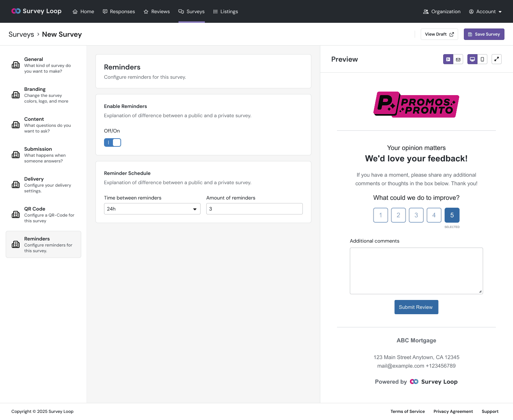
Task: Go to the Content settings section
Action: click(43, 125)
